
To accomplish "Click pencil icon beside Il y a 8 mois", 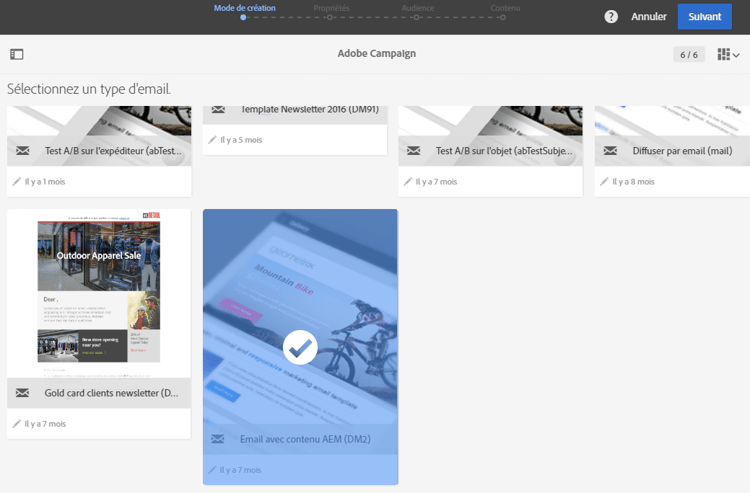I will coord(604,182).
